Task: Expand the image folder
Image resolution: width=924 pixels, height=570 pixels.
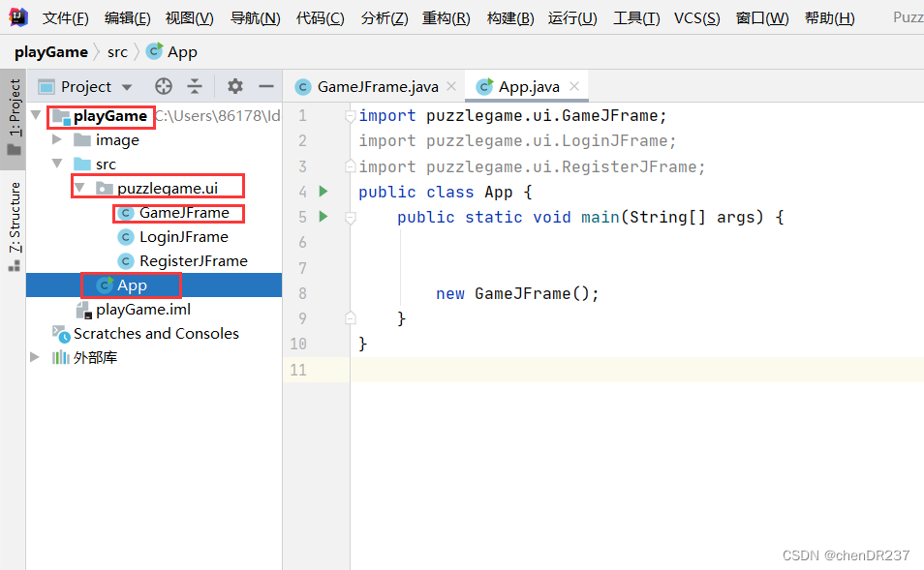Action: (57, 139)
